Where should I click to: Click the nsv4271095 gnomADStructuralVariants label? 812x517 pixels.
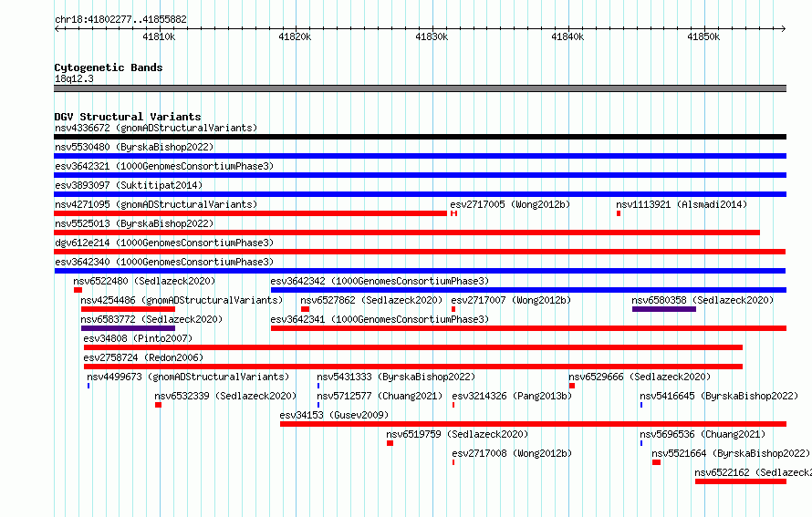tap(156, 204)
